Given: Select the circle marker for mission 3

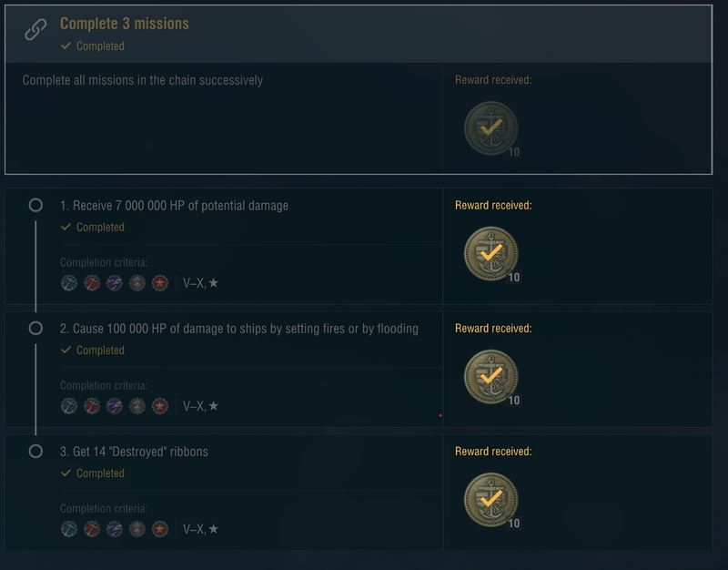Looking at the screenshot, I should tap(35, 451).
